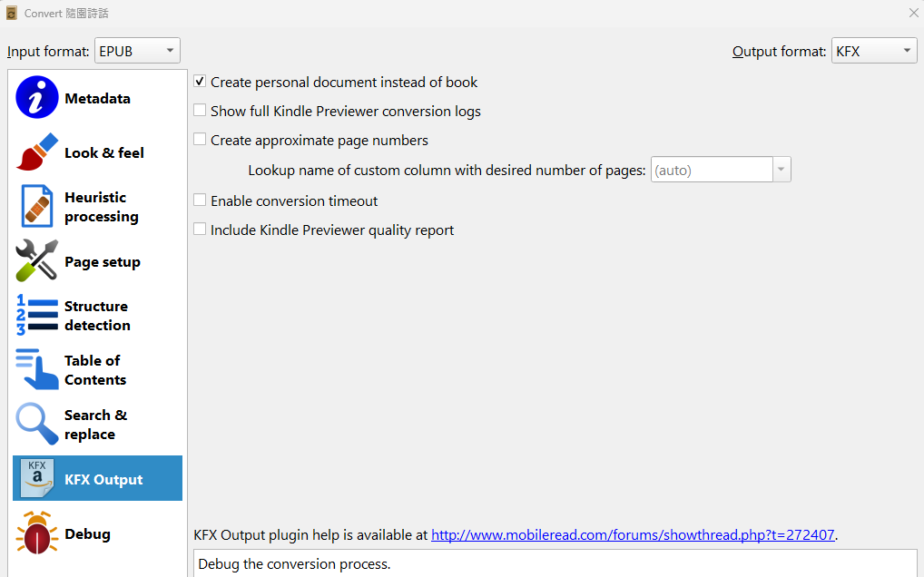
Task: Select the KFX Output section
Action: tap(97, 478)
